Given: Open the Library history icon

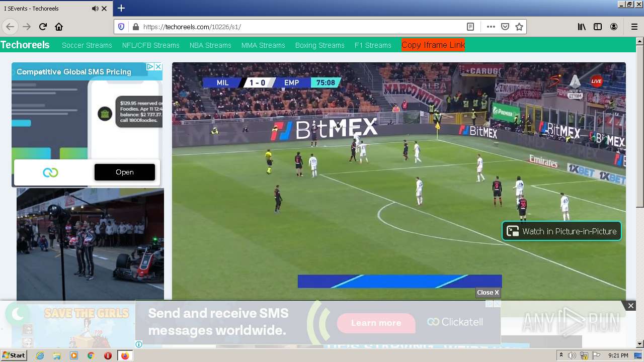Looking at the screenshot, I should (582, 27).
